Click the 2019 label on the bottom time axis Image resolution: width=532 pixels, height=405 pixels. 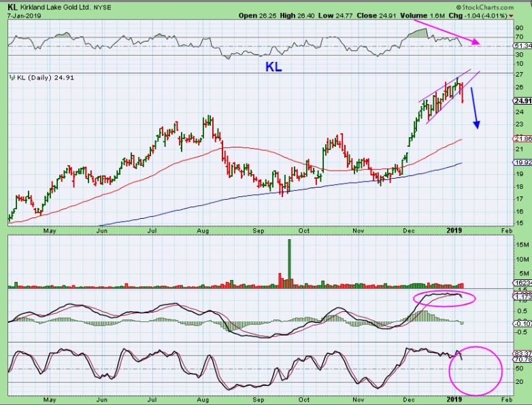(x=454, y=400)
